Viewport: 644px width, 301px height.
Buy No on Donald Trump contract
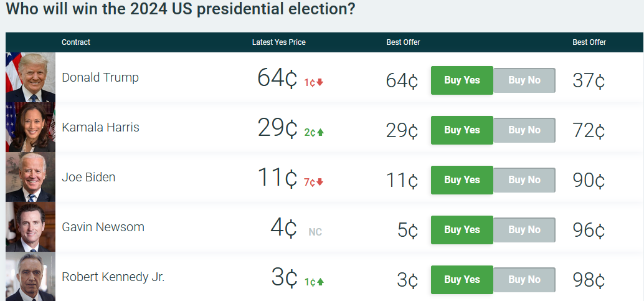point(524,80)
